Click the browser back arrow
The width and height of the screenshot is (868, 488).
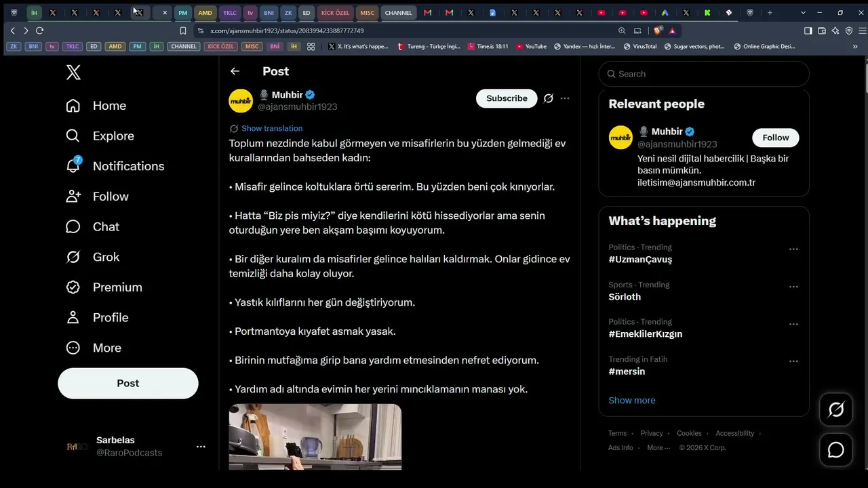click(x=12, y=30)
